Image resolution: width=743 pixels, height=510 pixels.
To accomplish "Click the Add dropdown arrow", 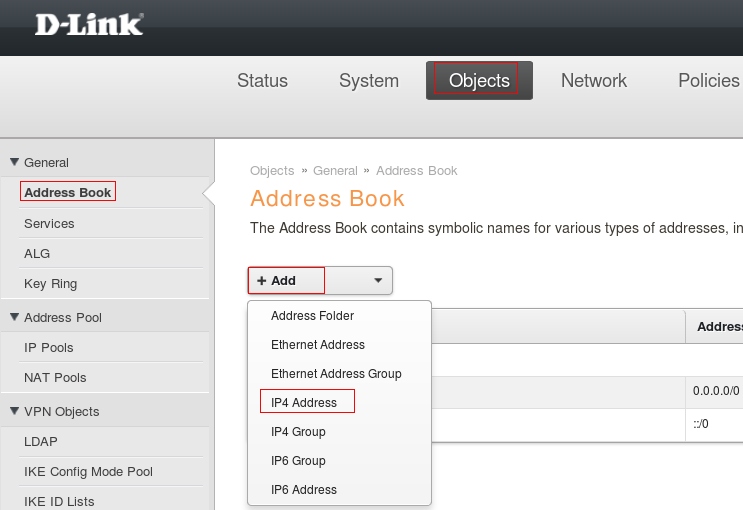I will point(377,281).
